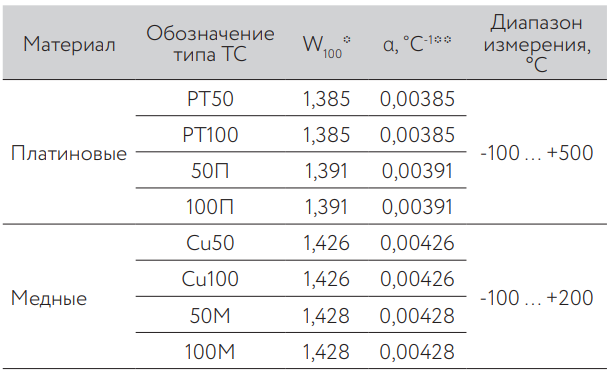Click the -100 … +500 range cell
Image resolution: width=610 pixels, height=375 pixels.
[537, 153]
